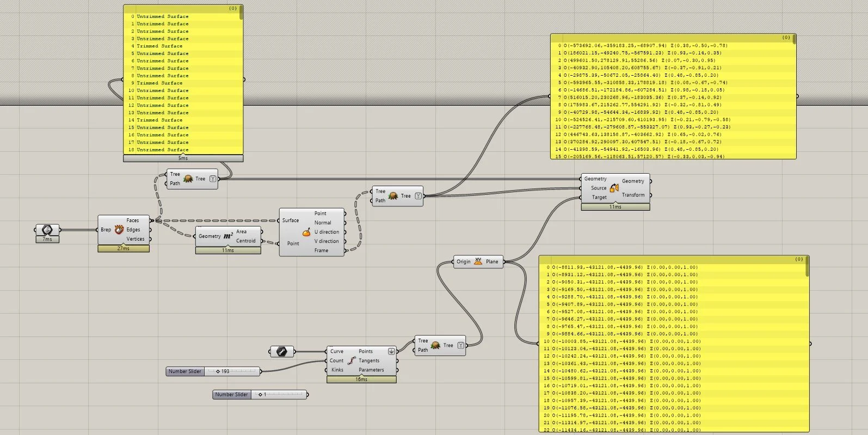Click the flatten arrow badge on Points output
This screenshot has width=868, height=435.
(391, 352)
